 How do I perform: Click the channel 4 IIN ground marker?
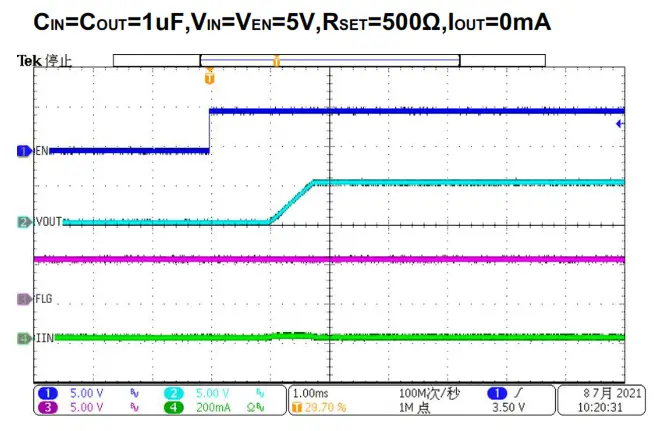pyautogui.click(x=24, y=339)
